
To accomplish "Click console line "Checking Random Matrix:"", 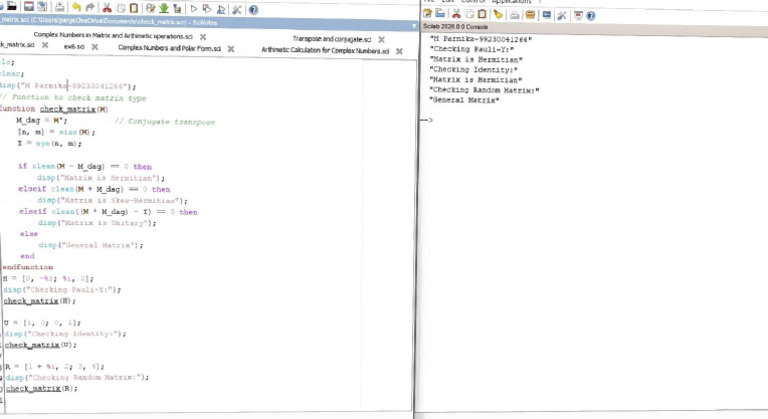I will (x=484, y=90).
